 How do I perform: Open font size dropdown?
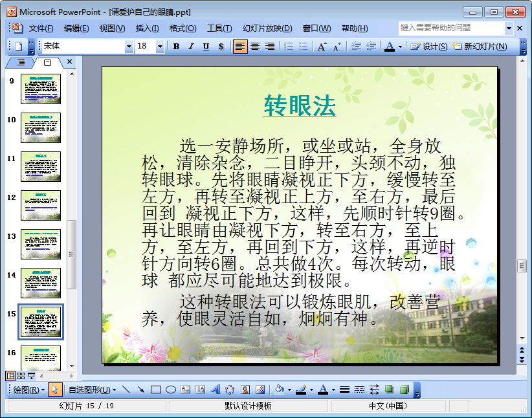coord(160,47)
